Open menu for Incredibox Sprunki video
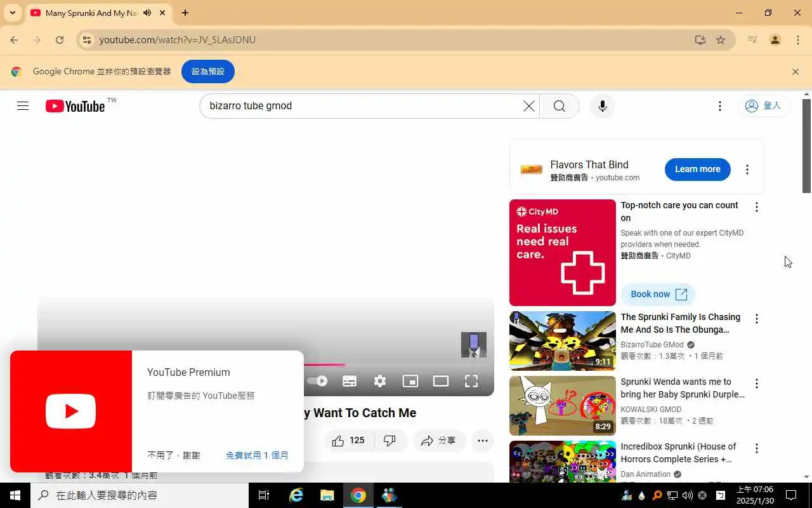 756,448
